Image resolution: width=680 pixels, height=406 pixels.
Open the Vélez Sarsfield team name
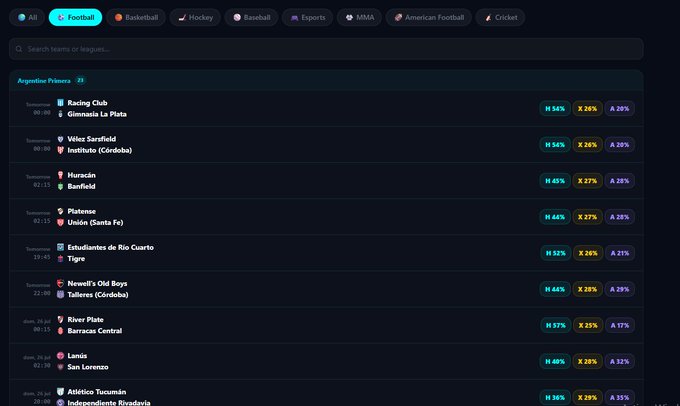coord(92,139)
